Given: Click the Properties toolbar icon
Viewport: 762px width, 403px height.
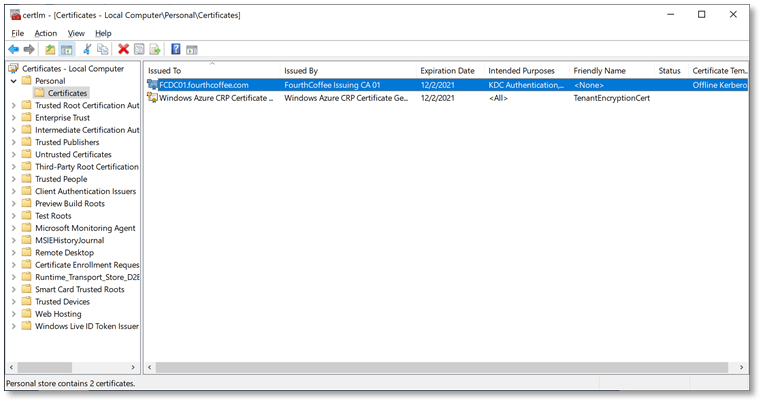Looking at the screenshot, I should point(139,49).
